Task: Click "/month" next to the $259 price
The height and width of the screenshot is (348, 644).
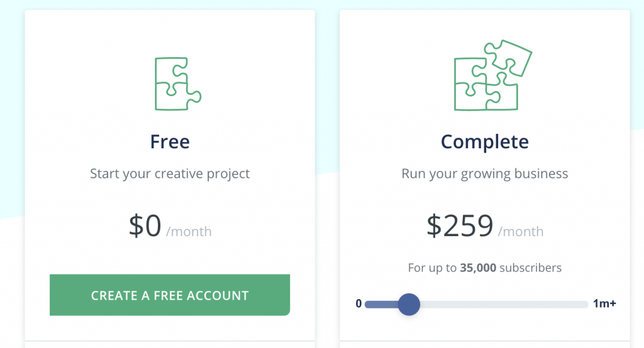Action: tap(521, 232)
